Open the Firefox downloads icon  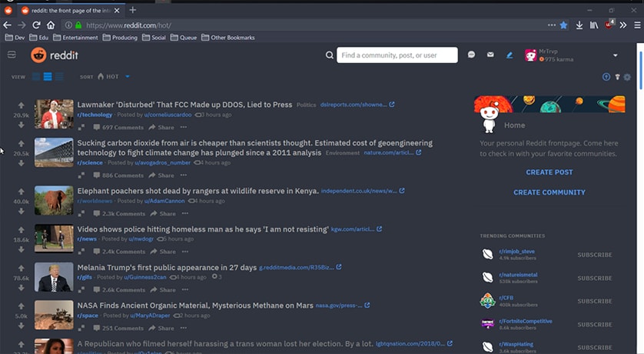pos(579,25)
